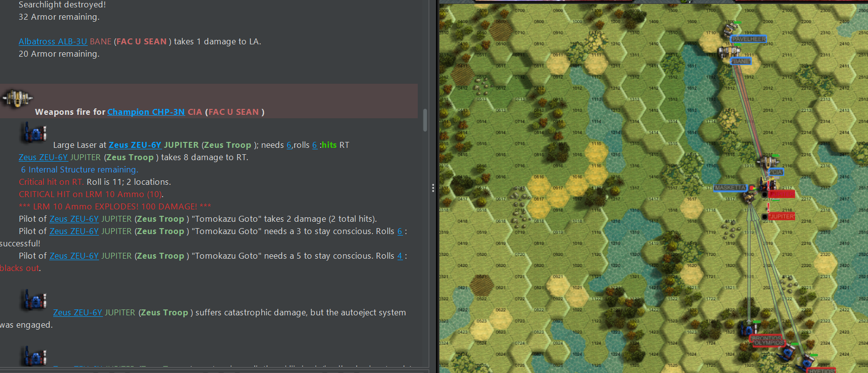Click the OLYMPIOS unit label on the map

click(768, 343)
